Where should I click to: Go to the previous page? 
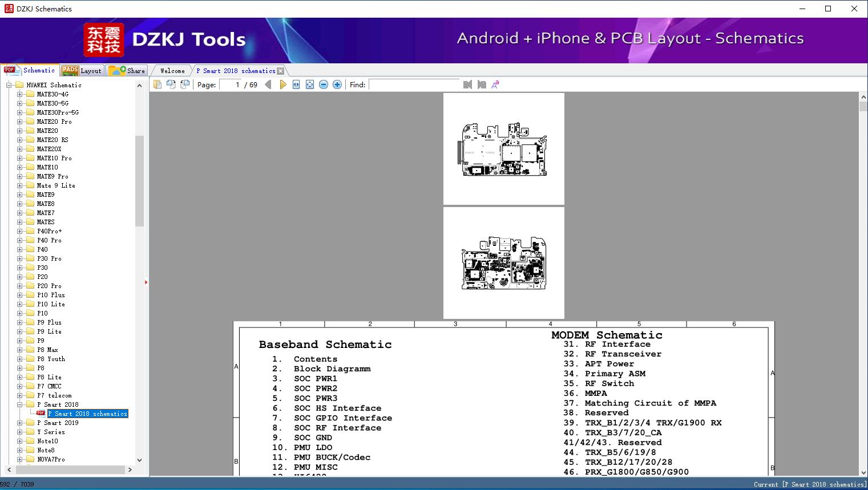268,84
